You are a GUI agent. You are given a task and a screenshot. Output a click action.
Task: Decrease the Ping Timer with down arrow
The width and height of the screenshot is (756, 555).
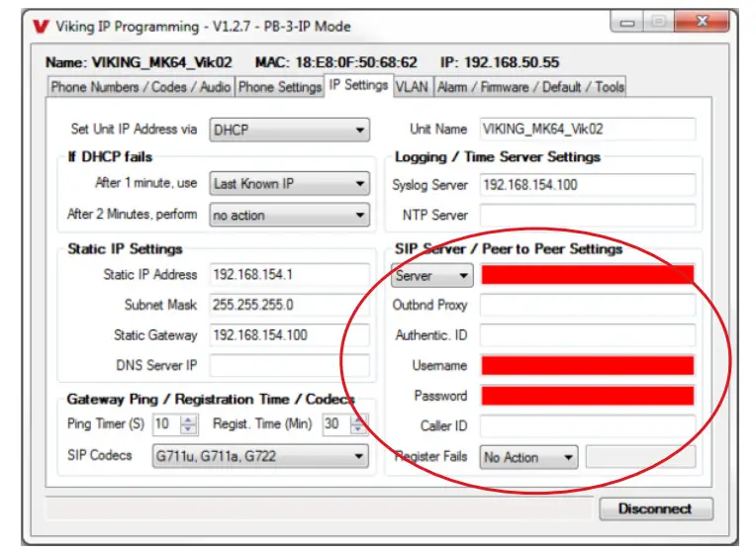click(x=188, y=430)
